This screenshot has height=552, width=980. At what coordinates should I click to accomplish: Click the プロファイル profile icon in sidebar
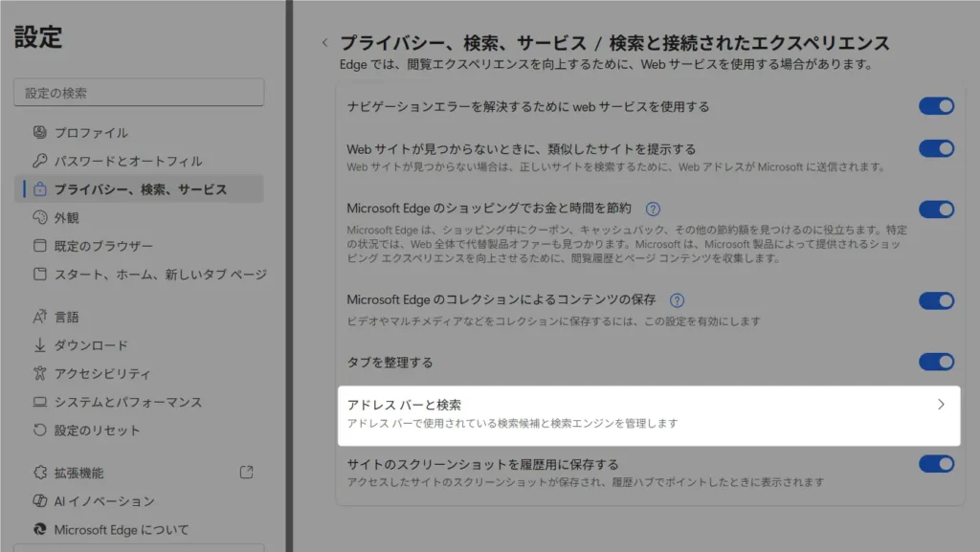tap(39, 133)
